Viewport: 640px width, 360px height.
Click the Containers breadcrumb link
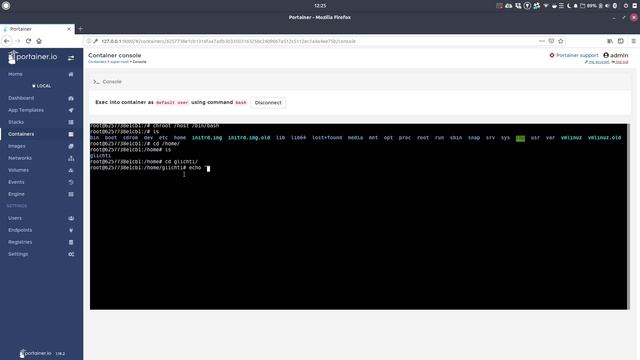[97, 62]
